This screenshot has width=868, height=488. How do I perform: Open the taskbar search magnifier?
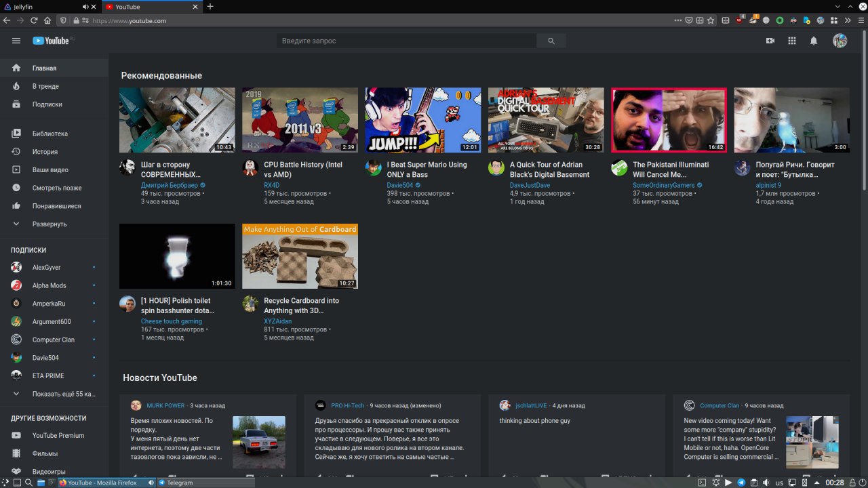coord(28,483)
